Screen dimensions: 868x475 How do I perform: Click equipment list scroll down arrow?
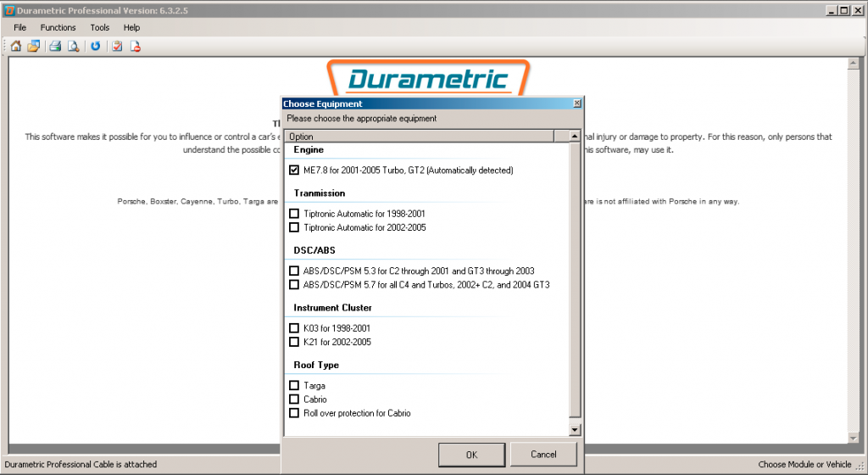(x=575, y=429)
